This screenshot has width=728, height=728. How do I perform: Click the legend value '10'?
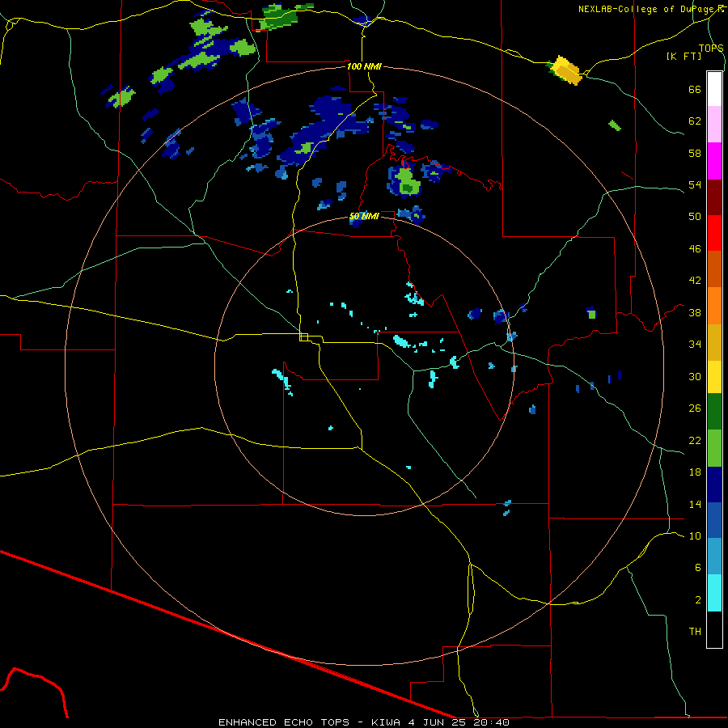pyautogui.click(x=695, y=535)
